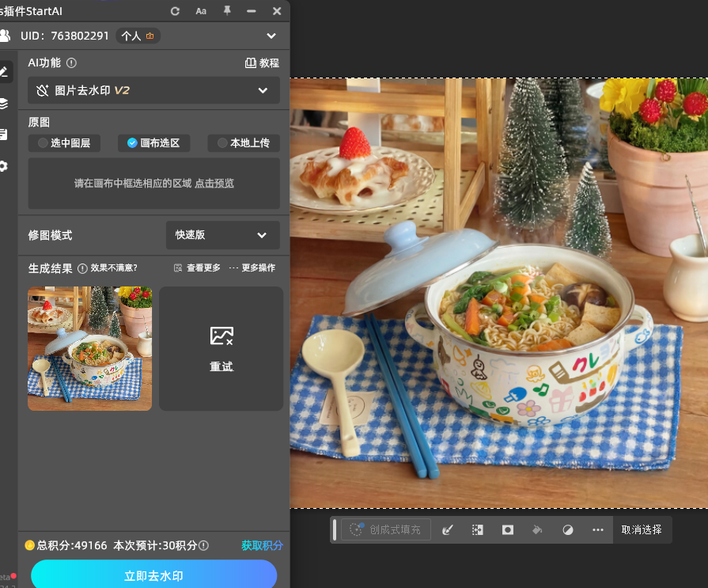Click the info icon beside 效果不满意?

click(x=82, y=269)
